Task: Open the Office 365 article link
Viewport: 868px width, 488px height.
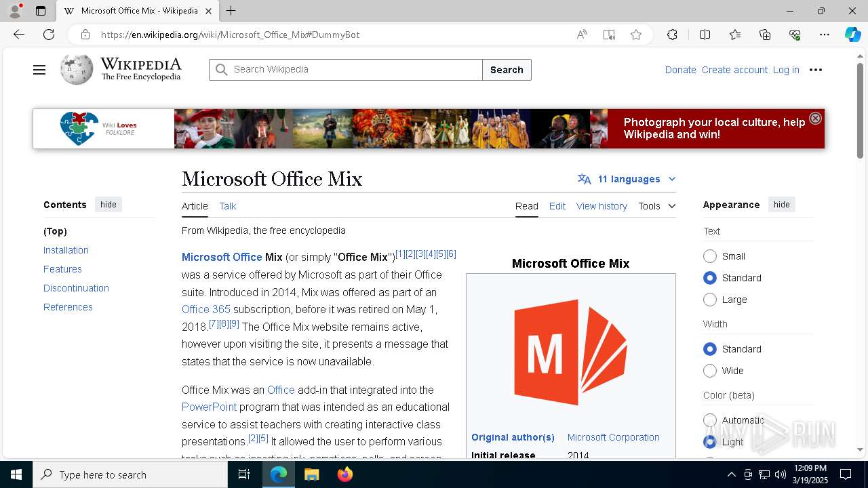Action: 206,309
